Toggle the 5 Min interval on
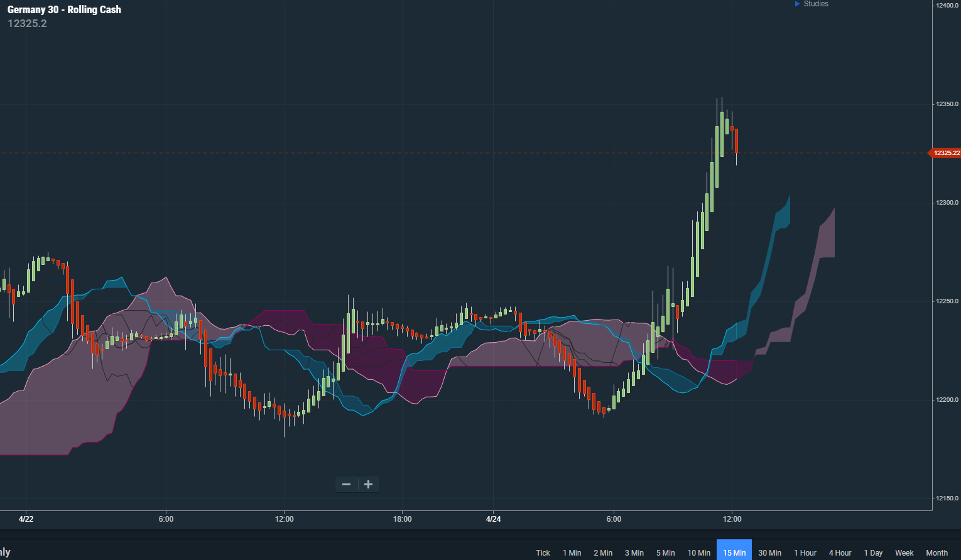961x560 pixels. (x=665, y=552)
